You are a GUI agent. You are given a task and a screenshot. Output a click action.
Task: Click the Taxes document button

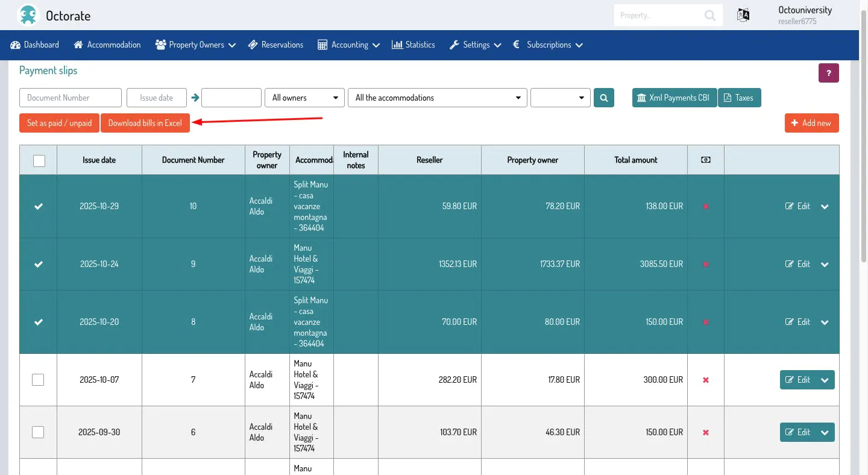tap(739, 98)
